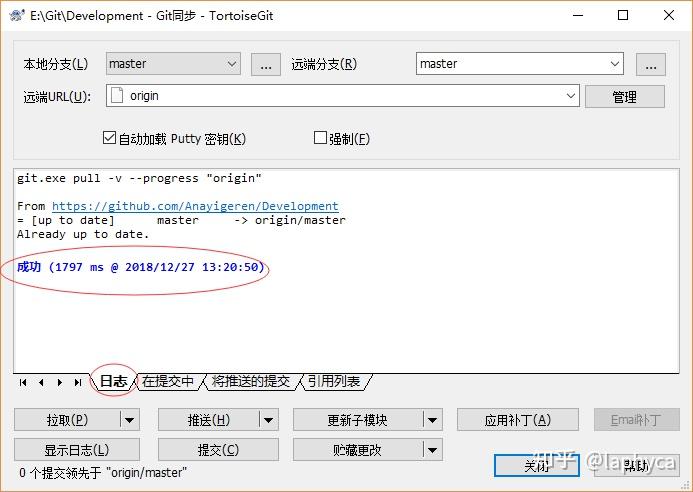Click the 远端分支(R) label

click(x=324, y=64)
